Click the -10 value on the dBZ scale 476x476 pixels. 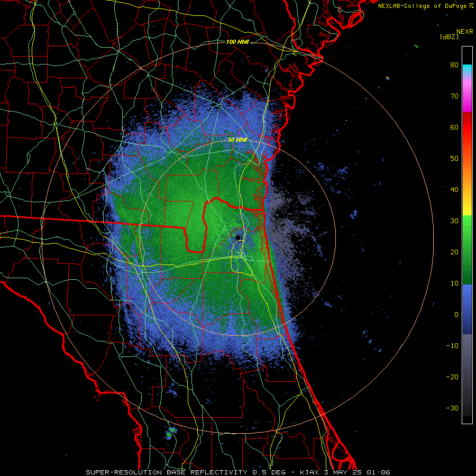pyautogui.click(x=452, y=346)
